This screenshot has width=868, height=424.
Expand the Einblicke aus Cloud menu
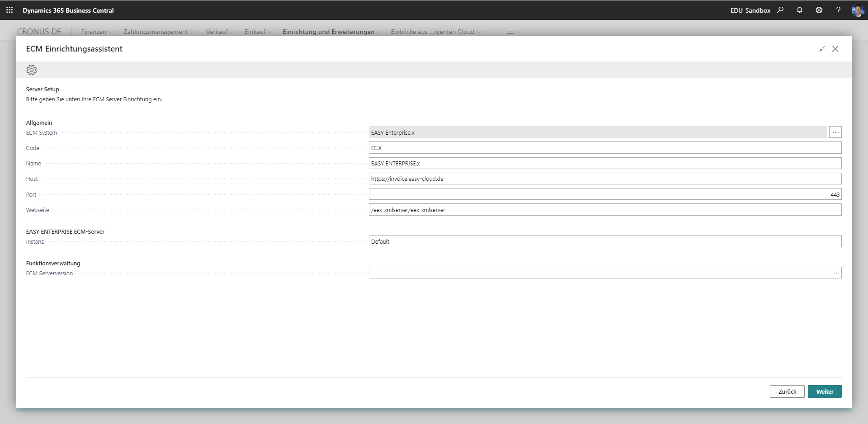pyautogui.click(x=436, y=32)
